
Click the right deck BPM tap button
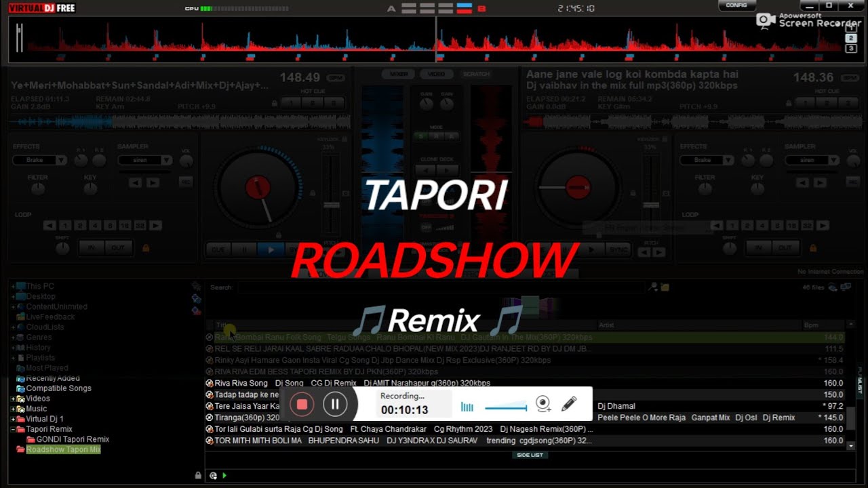(x=849, y=79)
